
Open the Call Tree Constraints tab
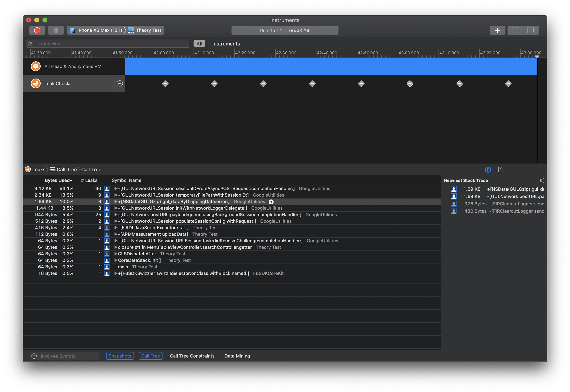pos(192,356)
